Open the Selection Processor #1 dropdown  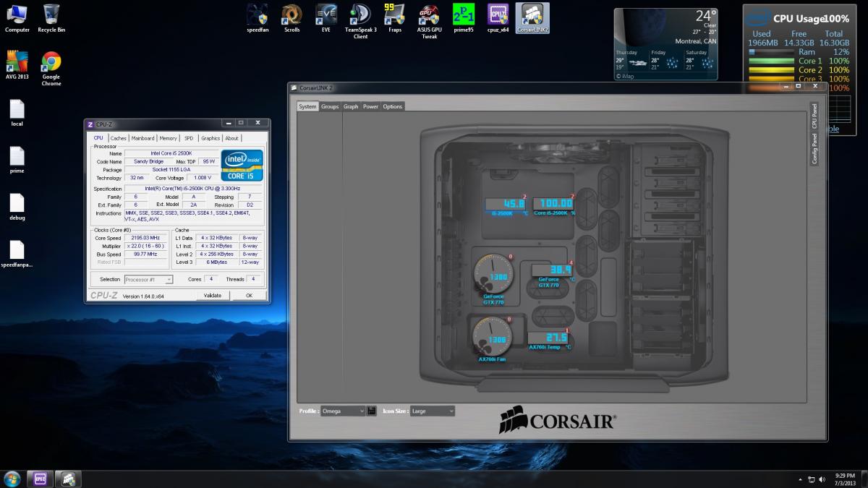click(148, 279)
